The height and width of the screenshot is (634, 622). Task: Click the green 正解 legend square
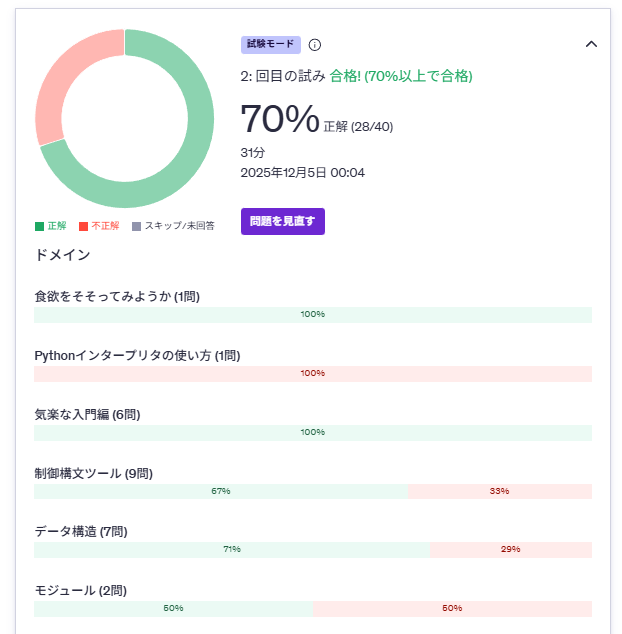pos(39,226)
